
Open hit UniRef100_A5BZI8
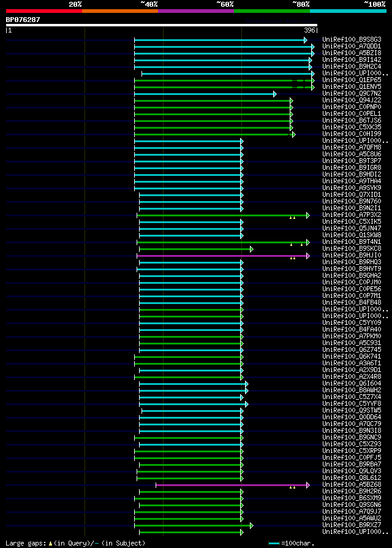tap(352, 53)
